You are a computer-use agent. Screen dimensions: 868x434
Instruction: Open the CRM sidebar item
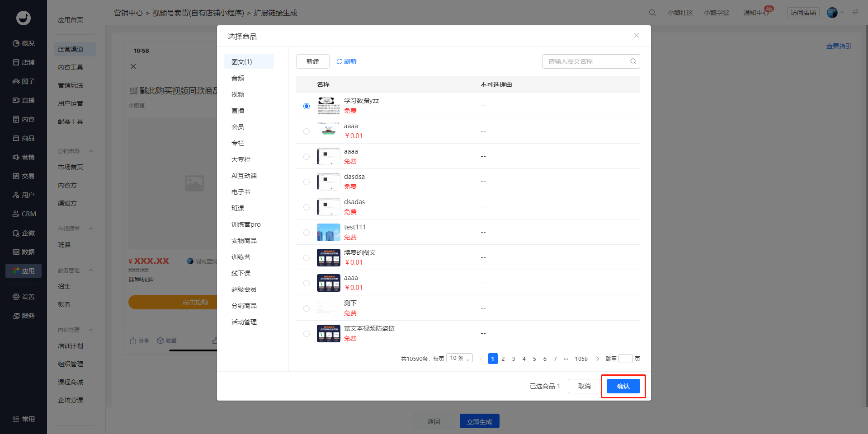click(x=24, y=214)
